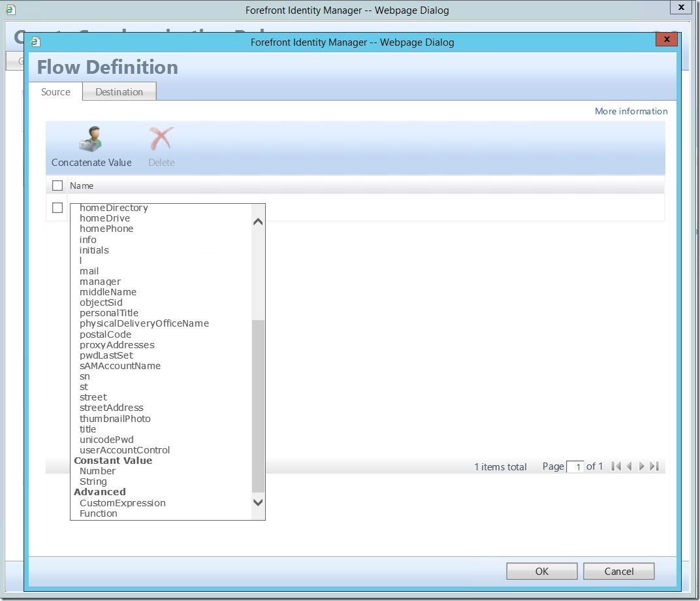Image resolution: width=700 pixels, height=601 pixels.
Task: Select proxyAddresses attribute
Action: point(117,345)
